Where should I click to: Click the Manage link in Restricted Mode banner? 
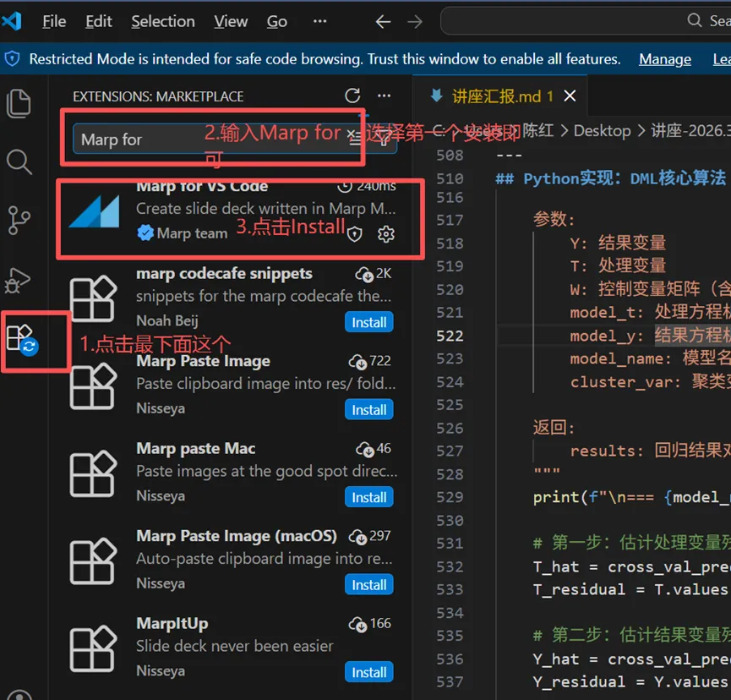click(x=665, y=59)
